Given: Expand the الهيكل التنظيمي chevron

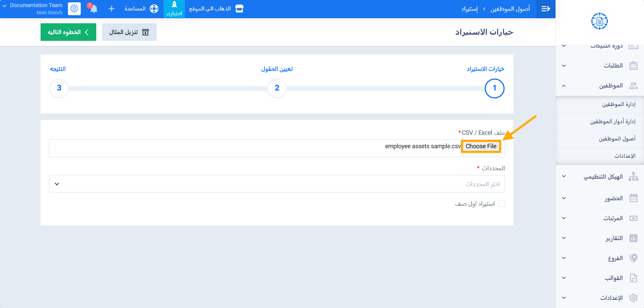Looking at the screenshot, I should (x=564, y=176).
